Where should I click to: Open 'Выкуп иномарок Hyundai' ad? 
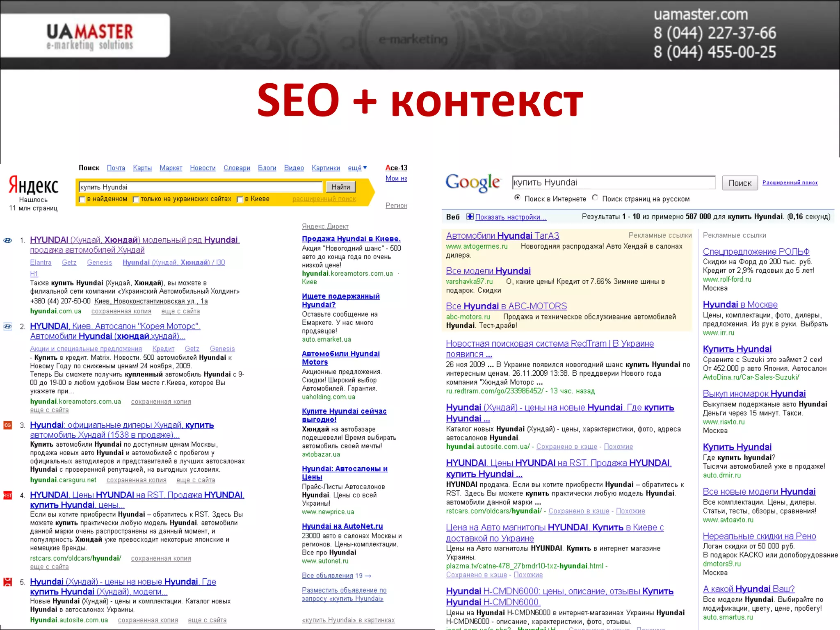(x=754, y=394)
